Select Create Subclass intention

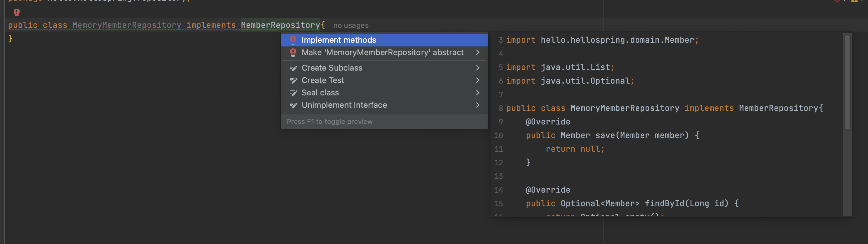pos(384,68)
